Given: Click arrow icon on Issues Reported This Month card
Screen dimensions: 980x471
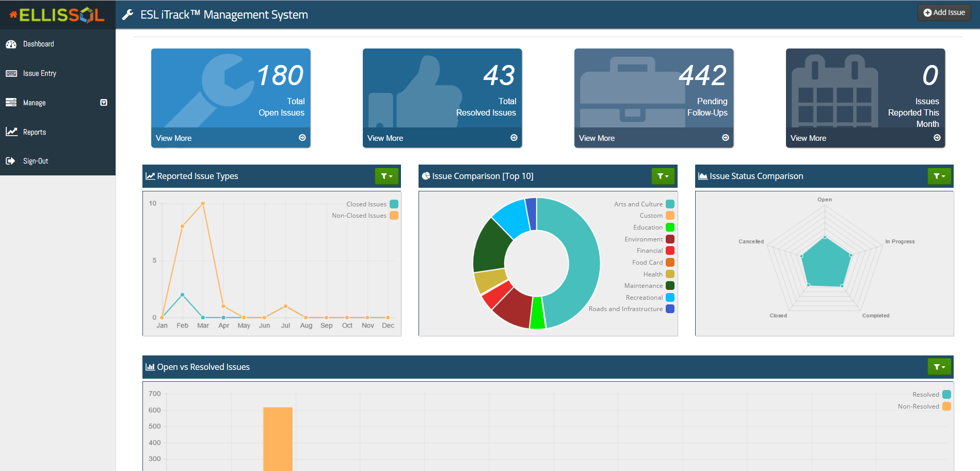Looking at the screenshot, I should [x=937, y=138].
